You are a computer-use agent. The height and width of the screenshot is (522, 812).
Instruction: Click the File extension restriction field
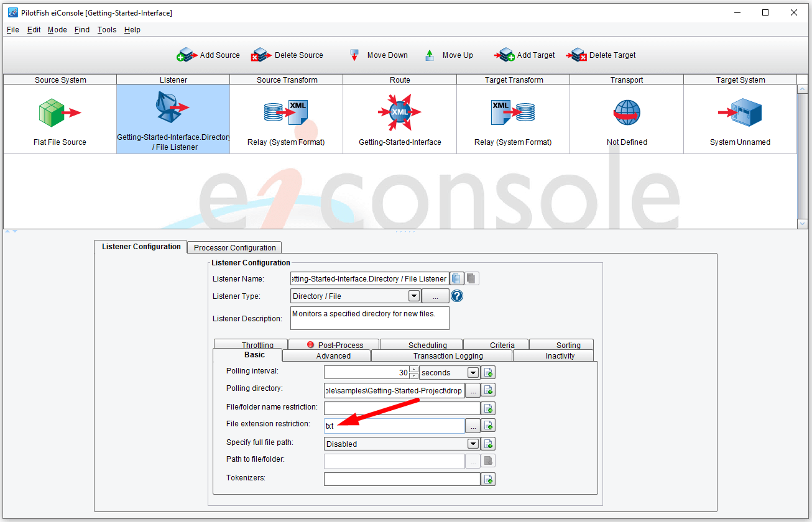click(394, 426)
